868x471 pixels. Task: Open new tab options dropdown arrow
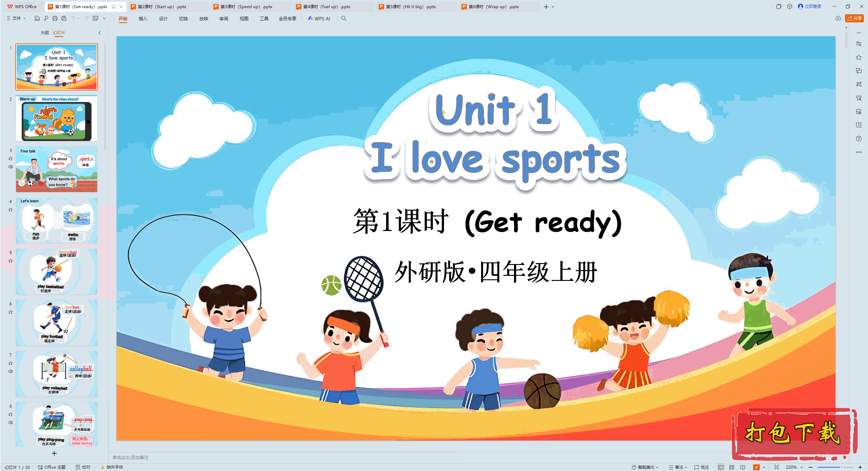pyautogui.click(x=553, y=7)
